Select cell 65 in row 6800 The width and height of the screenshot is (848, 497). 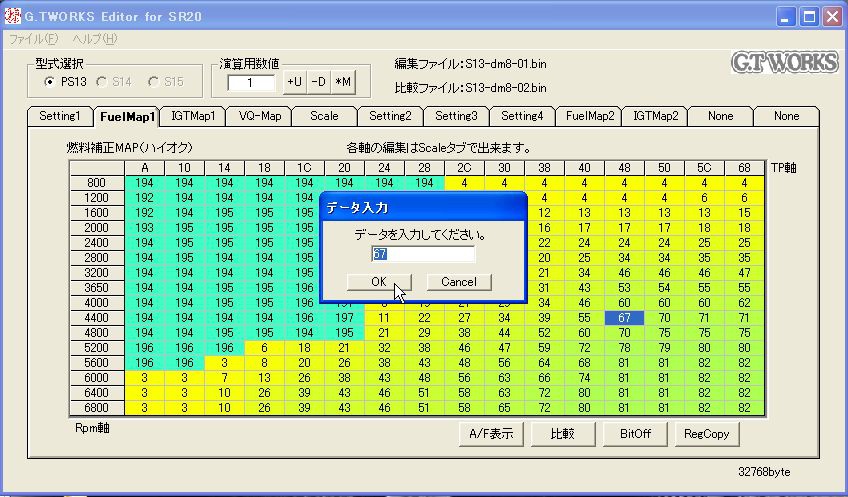(504, 408)
